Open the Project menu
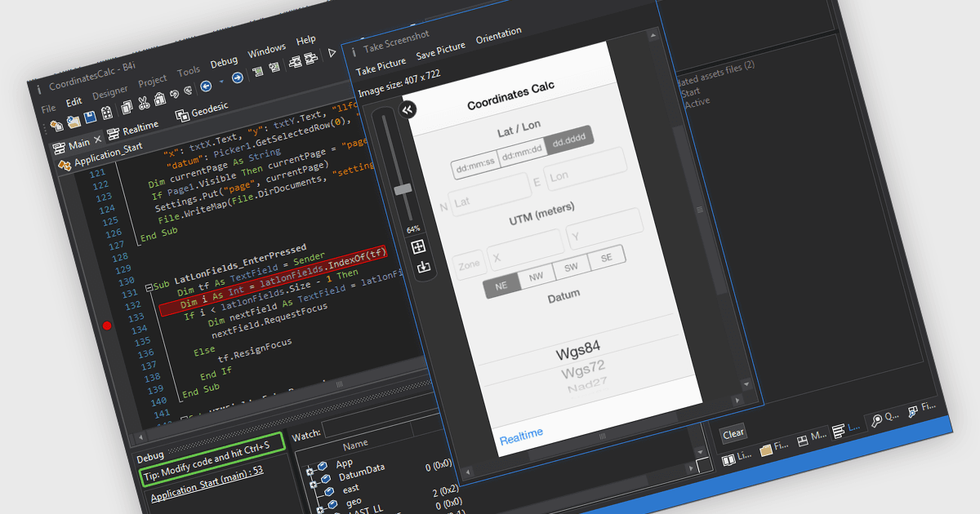 point(153,81)
